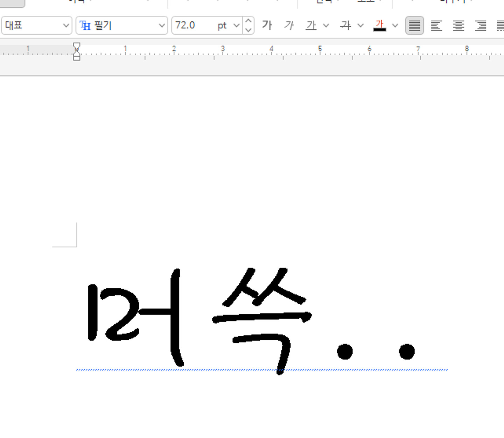Click the distribute alignment icon

500,25
